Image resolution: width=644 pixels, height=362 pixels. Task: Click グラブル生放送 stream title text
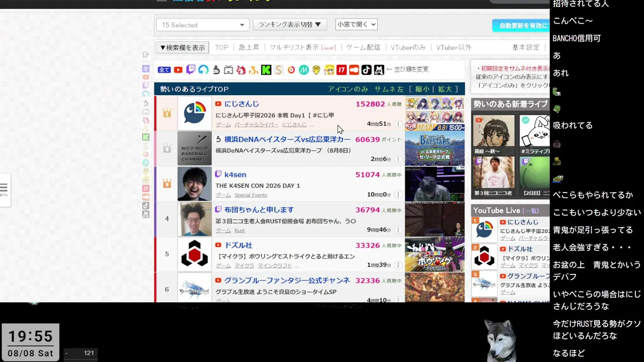point(276,292)
